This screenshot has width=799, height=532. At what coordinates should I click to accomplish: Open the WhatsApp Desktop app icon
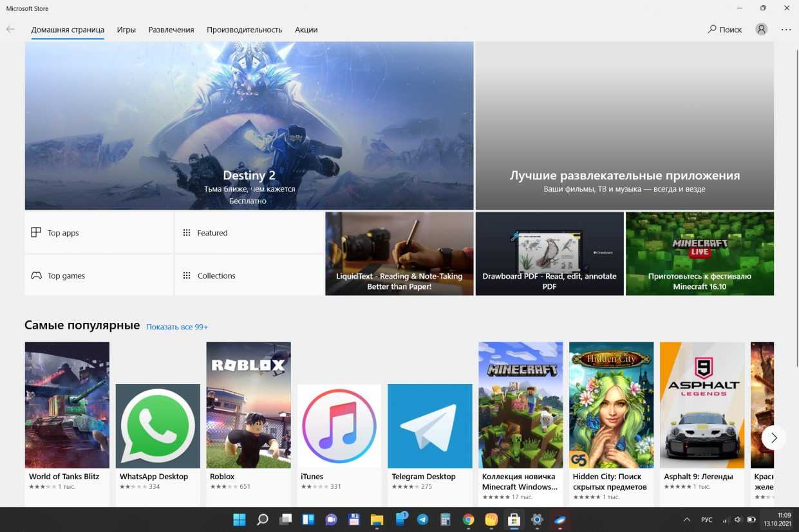[158, 426]
